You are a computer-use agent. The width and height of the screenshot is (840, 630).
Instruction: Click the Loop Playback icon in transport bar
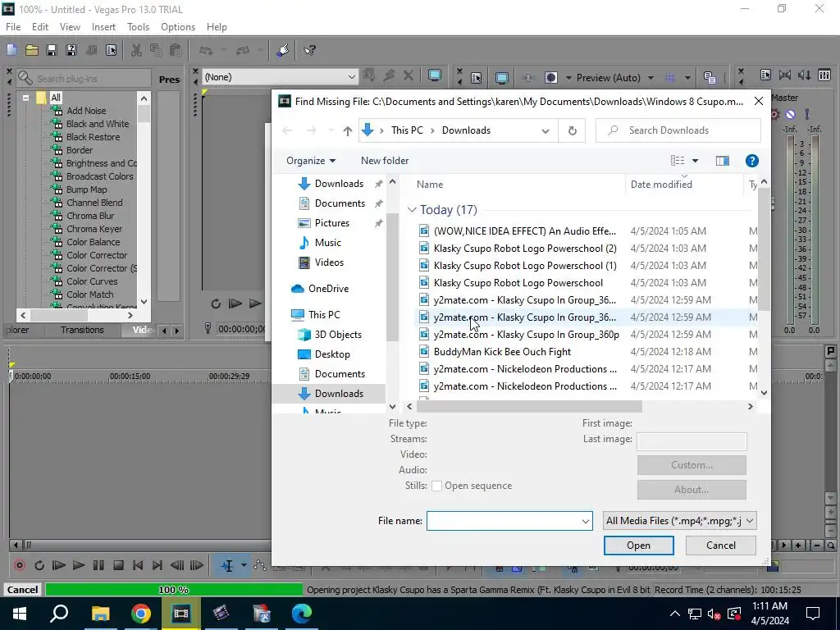click(x=39, y=565)
